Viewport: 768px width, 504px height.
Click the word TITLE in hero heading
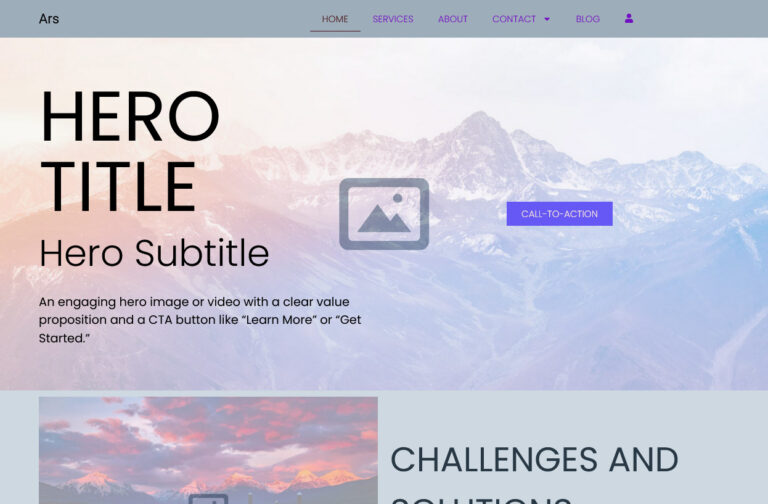119,187
